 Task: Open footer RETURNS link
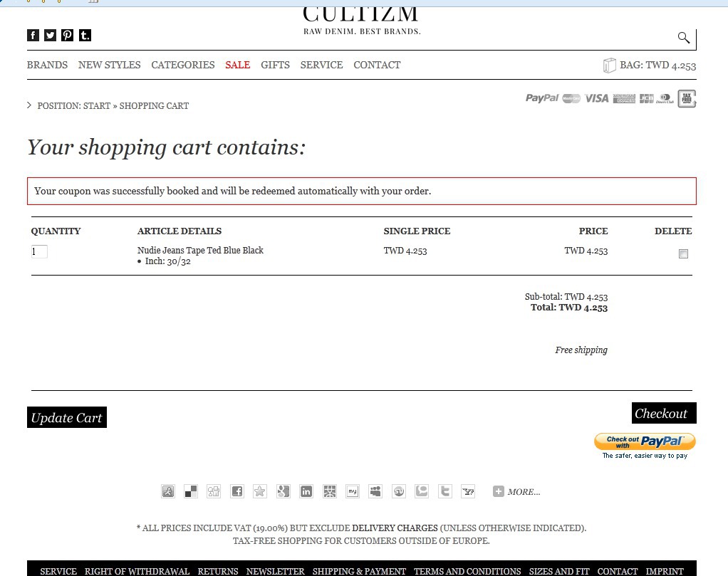[218, 571]
